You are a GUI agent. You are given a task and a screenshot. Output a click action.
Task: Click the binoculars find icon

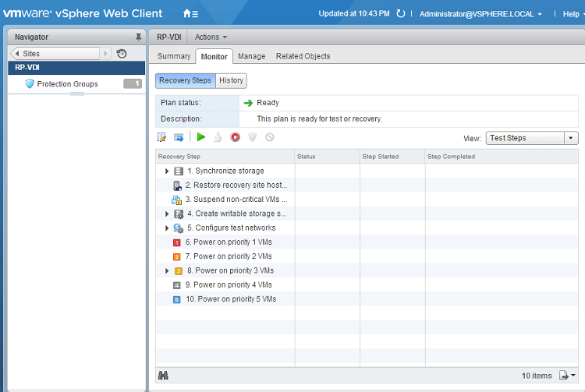click(163, 376)
